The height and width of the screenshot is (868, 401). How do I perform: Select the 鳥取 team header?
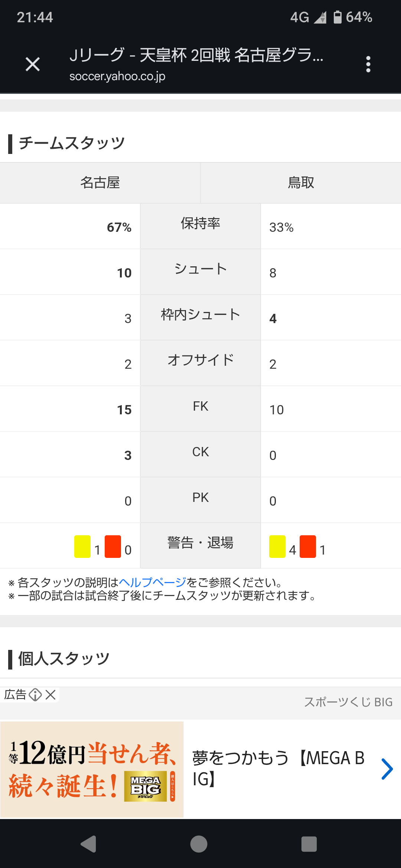[x=301, y=183]
